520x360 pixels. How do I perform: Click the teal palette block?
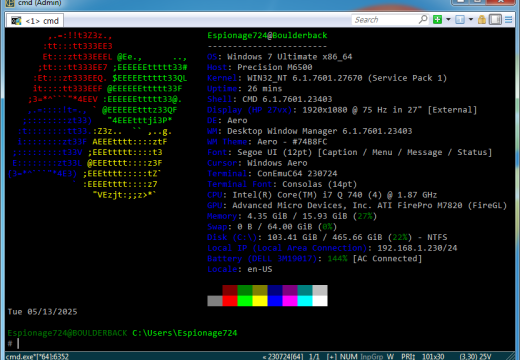(305, 290)
